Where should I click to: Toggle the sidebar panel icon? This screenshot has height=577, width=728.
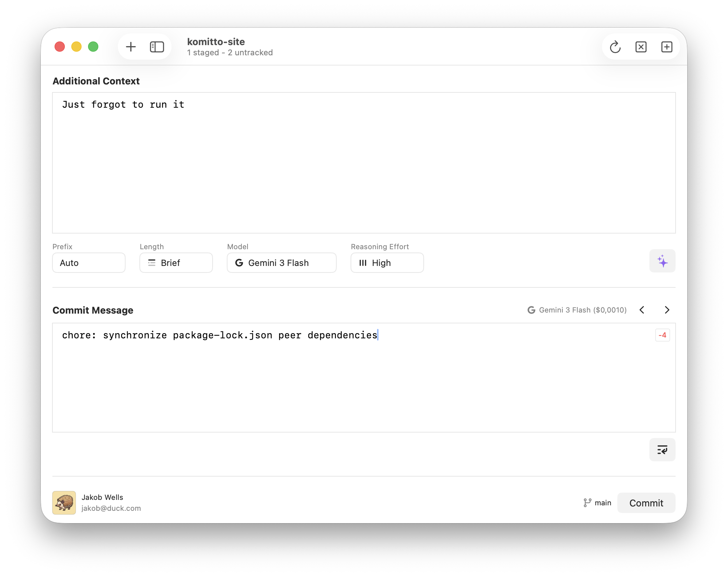tap(157, 47)
